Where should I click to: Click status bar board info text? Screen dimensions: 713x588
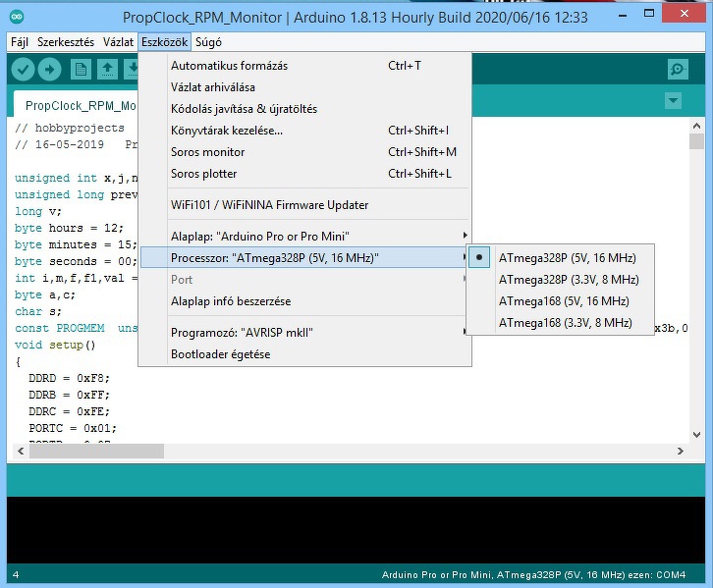click(x=533, y=575)
